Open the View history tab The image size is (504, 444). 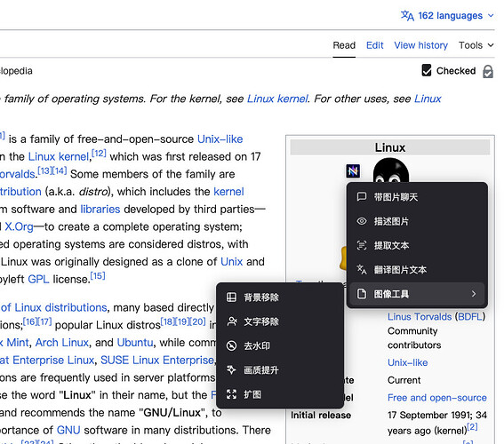pos(420,45)
